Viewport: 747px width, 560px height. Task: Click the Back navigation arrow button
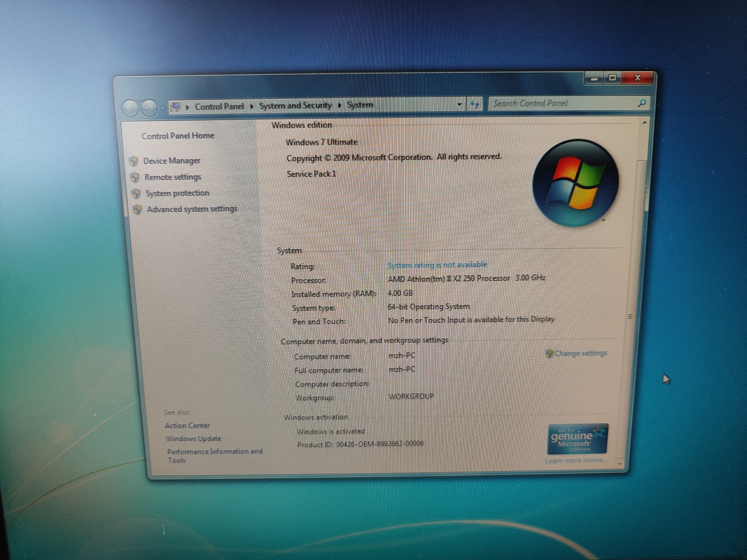130,108
